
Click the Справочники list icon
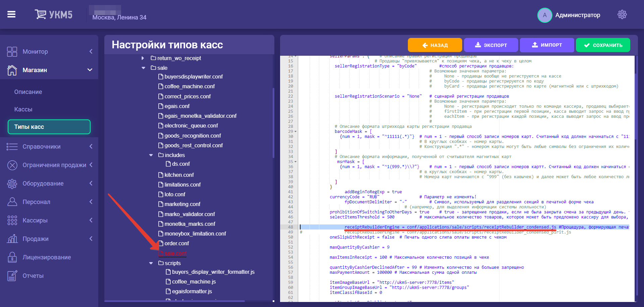tap(12, 147)
